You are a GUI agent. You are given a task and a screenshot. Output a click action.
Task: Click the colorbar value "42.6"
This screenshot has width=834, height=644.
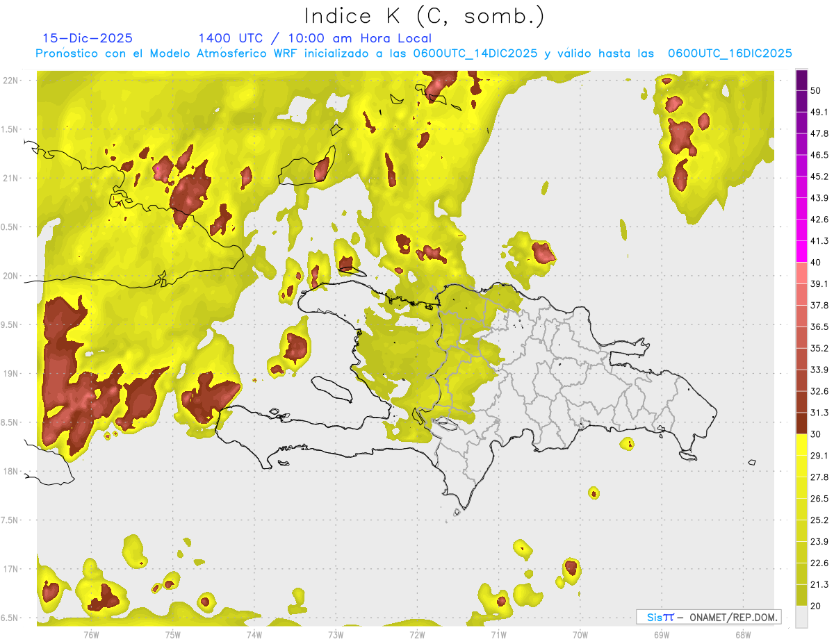click(x=820, y=220)
